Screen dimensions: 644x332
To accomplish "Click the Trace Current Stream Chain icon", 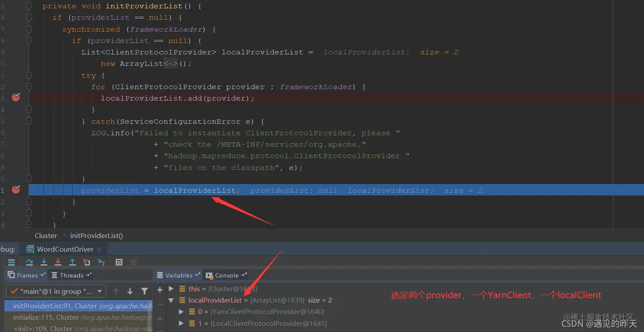I will [x=134, y=262].
